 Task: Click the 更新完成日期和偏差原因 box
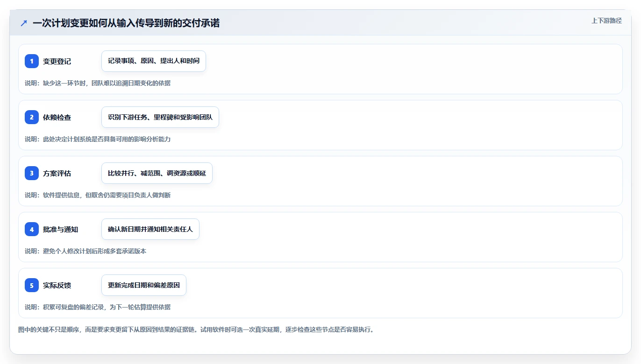(x=144, y=285)
